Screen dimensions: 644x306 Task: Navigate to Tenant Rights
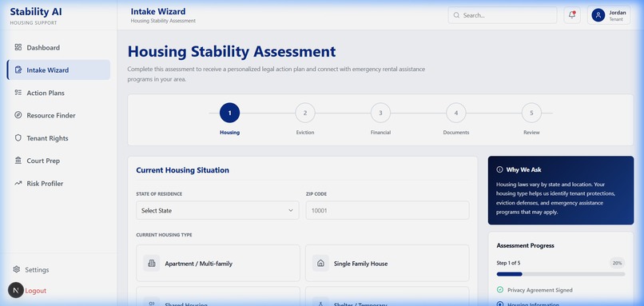click(58, 138)
